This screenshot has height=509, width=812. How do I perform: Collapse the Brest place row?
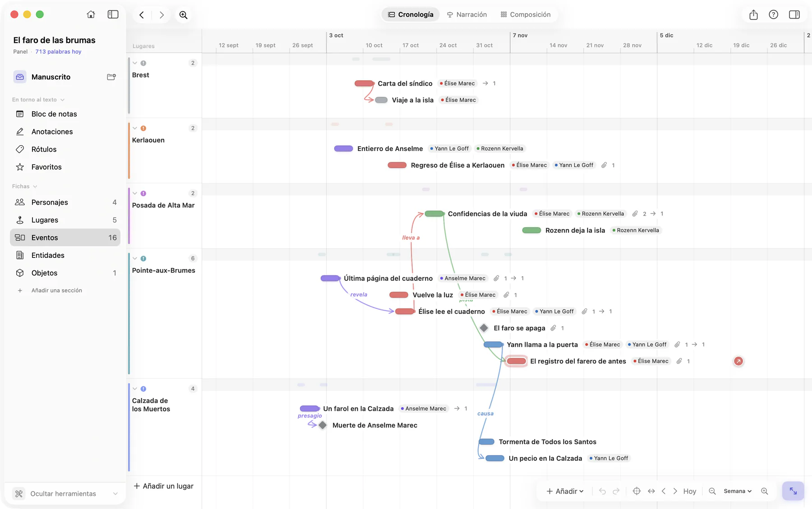[x=135, y=63]
